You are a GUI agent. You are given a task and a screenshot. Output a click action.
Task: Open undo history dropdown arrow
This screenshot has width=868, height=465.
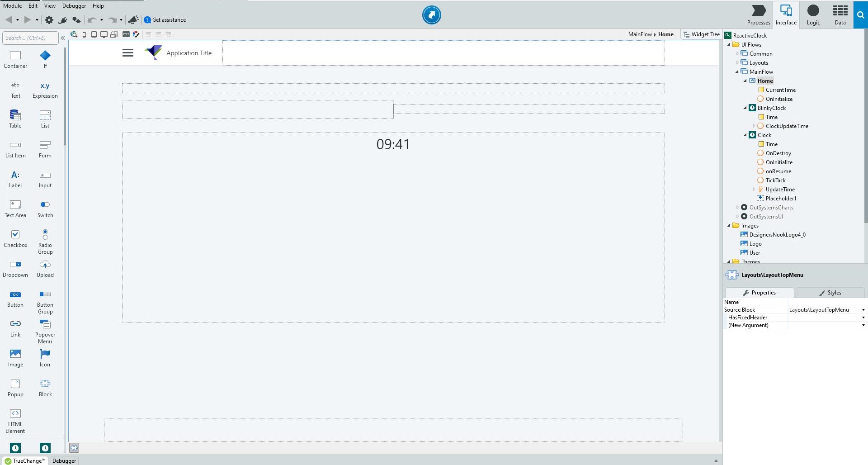point(102,20)
